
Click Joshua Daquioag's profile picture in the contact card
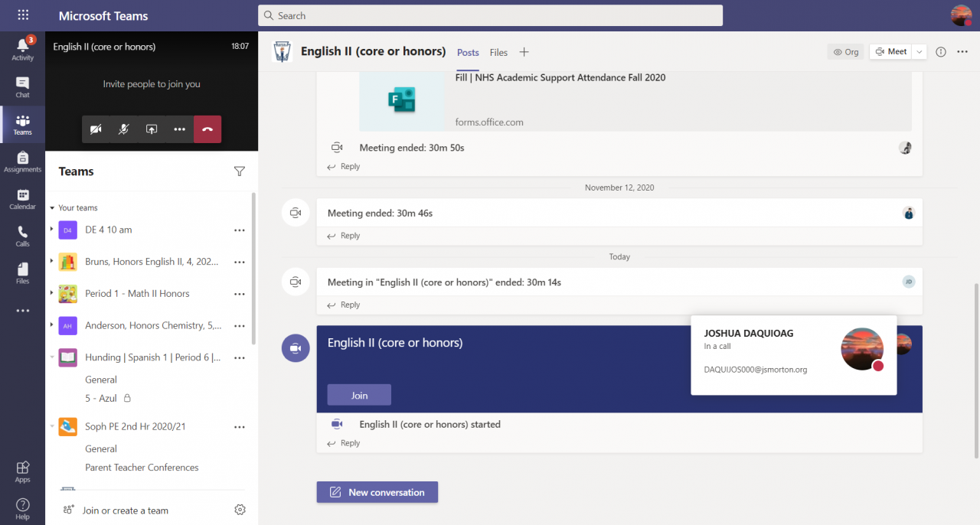[x=863, y=349]
